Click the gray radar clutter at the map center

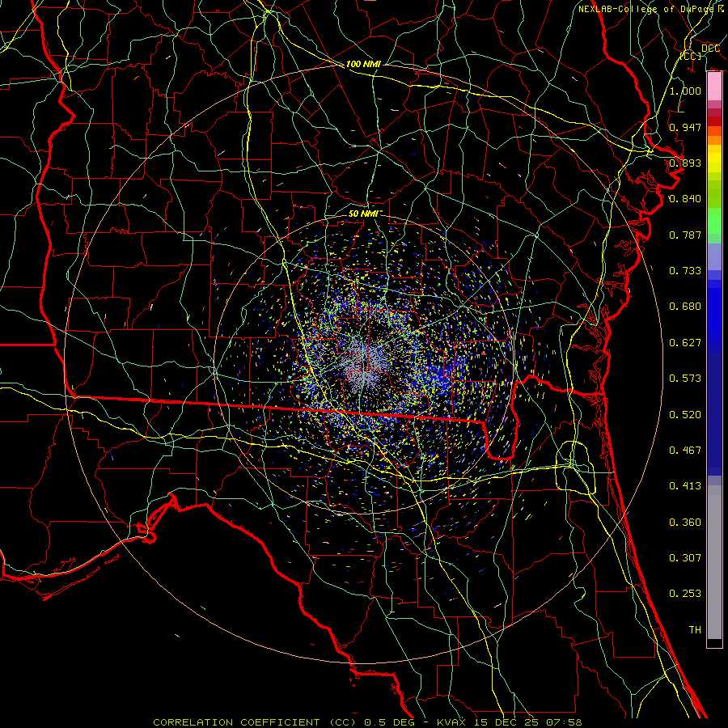point(365,366)
